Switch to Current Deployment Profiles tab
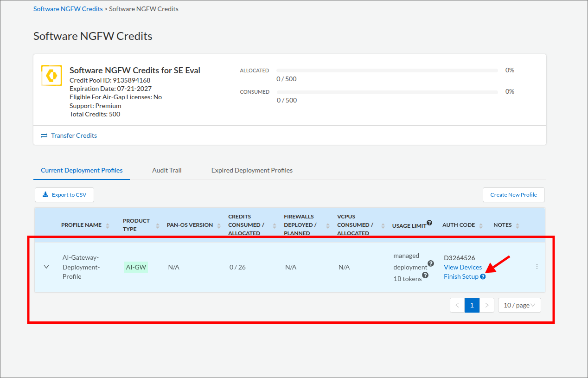The width and height of the screenshot is (588, 378). coord(82,170)
